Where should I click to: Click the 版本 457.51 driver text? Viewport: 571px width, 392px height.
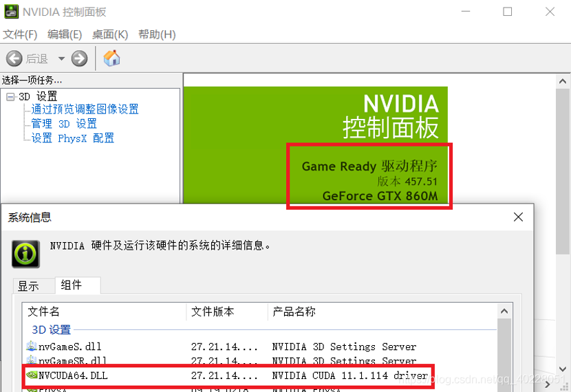coord(407,181)
